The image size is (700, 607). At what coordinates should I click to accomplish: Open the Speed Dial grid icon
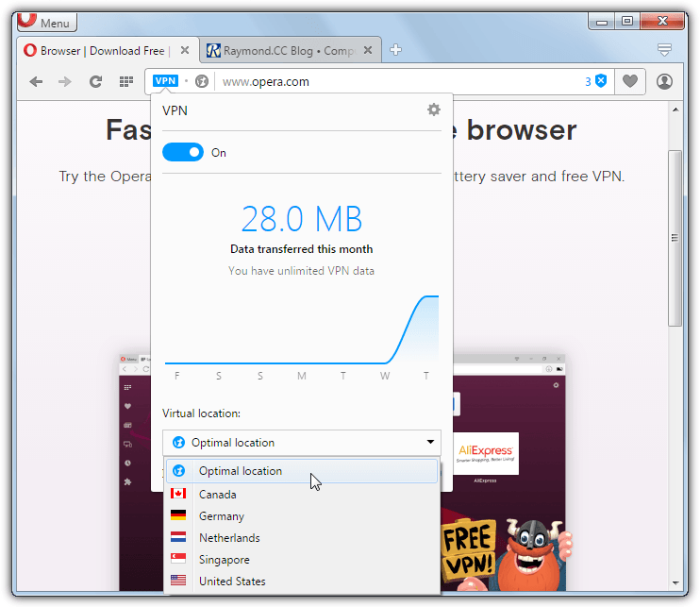click(x=126, y=82)
